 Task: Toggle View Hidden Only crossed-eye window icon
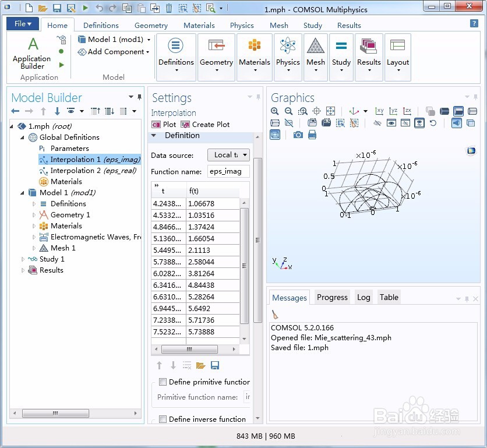(x=405, y=123)
